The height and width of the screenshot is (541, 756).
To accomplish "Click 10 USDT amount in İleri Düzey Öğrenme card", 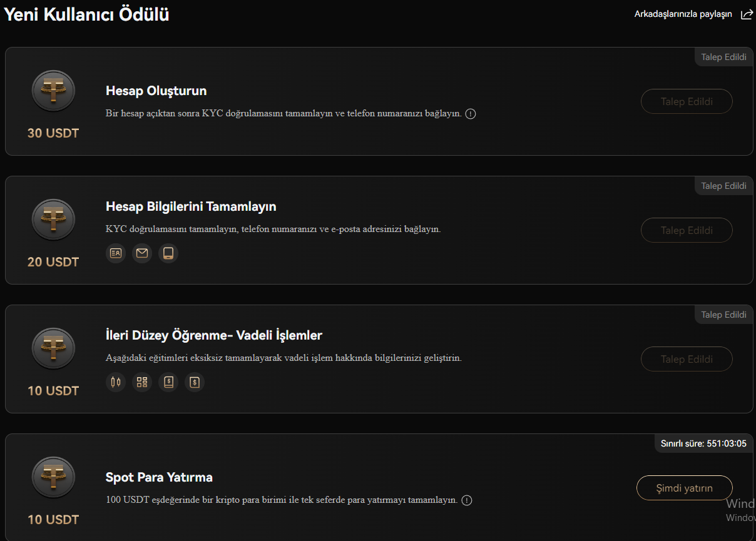I will [53, 391].
